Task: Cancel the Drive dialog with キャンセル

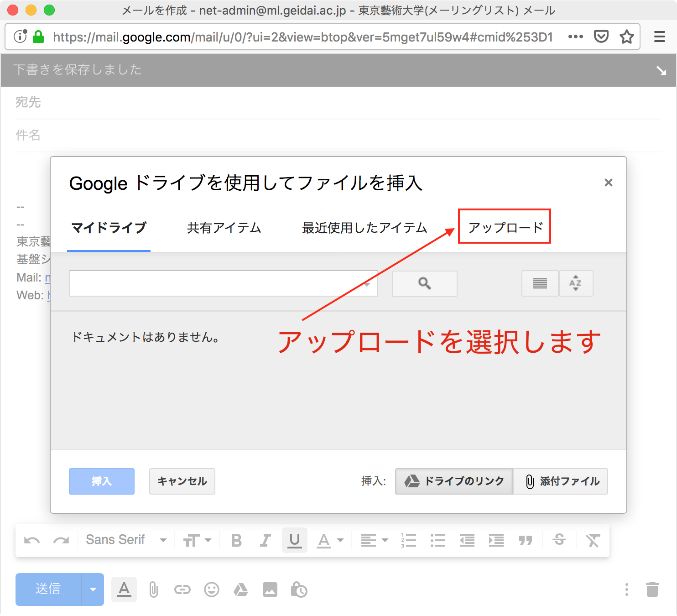Action: click(x=182, y=481)
